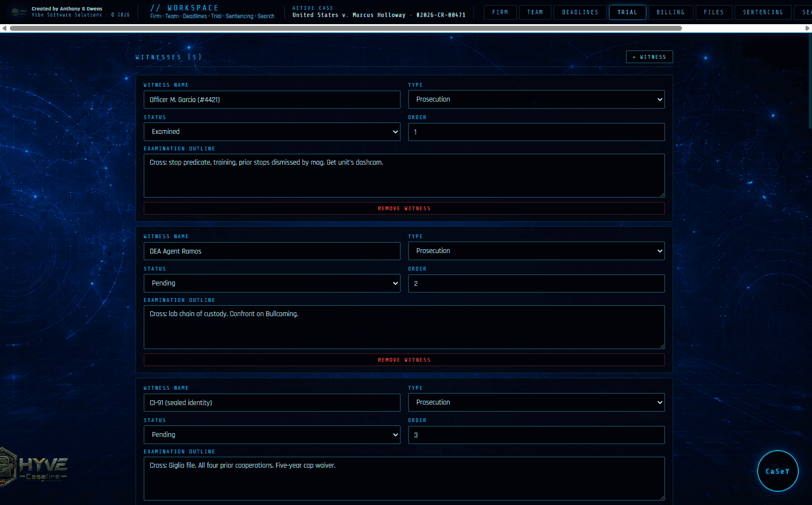Click the Vibe Software logo icon

pyautogui.click(x=19, y=12)
